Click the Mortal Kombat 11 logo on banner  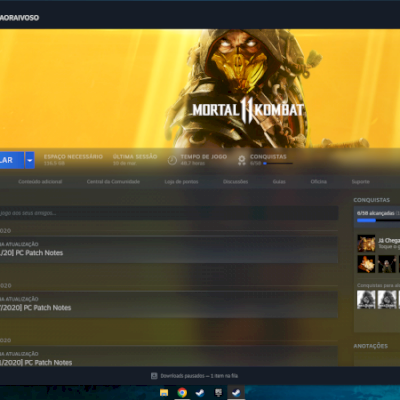point(248,110)
